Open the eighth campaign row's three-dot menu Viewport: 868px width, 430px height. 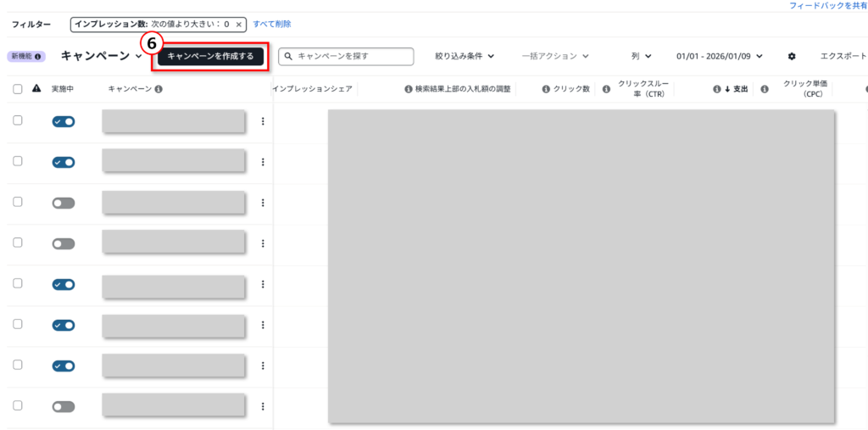pyautogui.click(x=263, y=405)
